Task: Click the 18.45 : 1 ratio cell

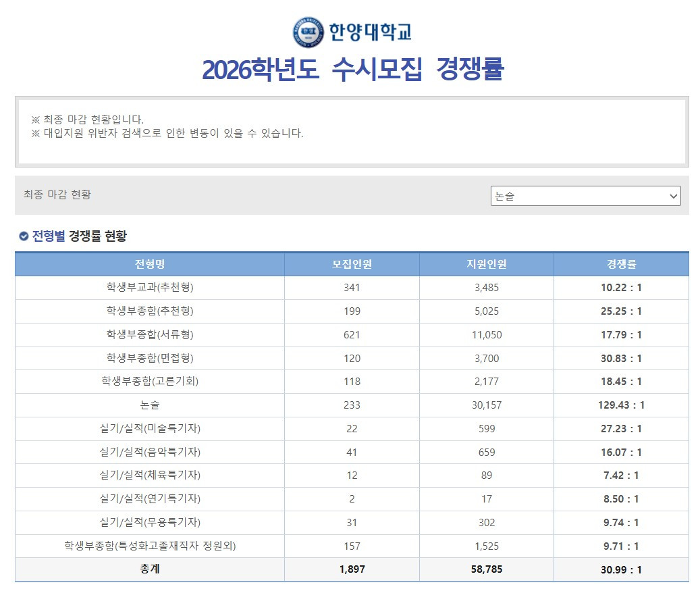Action: click(622, 382)
